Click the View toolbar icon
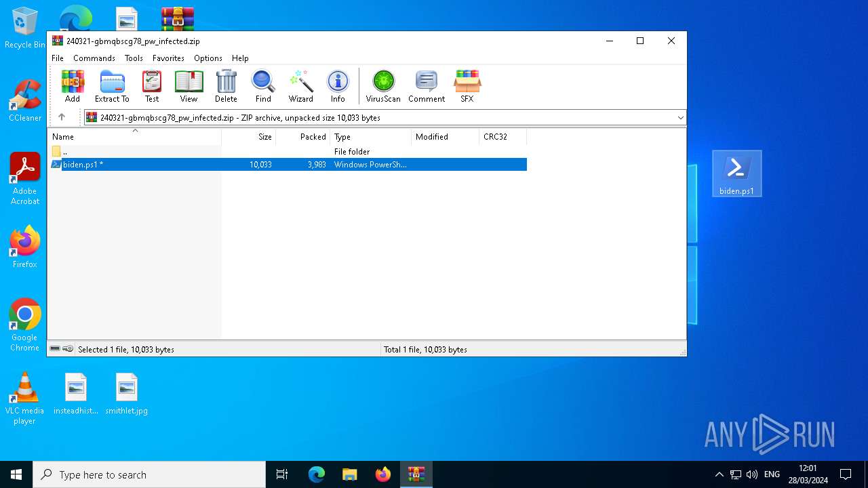868x488 pixels. [x=189, y=86]
